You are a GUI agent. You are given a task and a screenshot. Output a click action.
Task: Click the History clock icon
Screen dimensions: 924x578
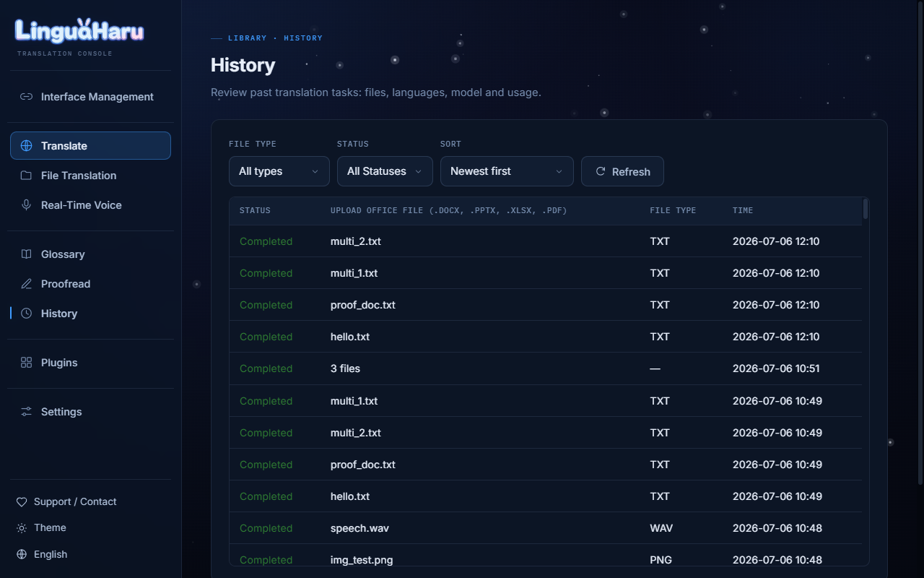[26, 314]
